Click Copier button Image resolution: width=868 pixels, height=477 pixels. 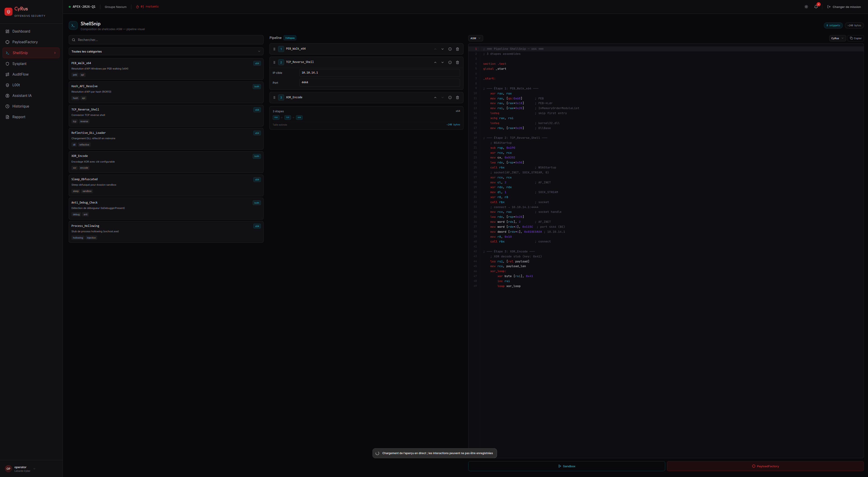pos(856,38)
